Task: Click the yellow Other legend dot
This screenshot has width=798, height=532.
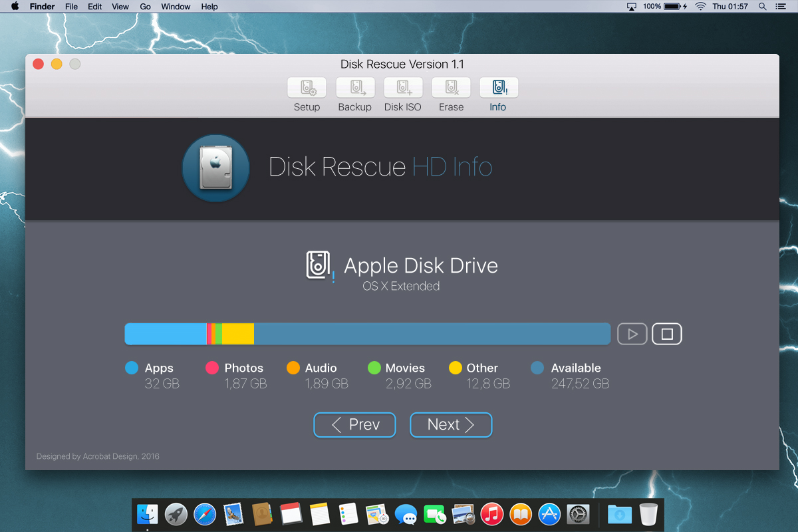Action: [x=456, y=368]
